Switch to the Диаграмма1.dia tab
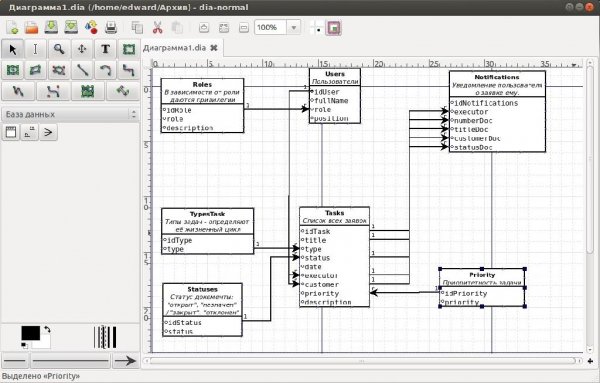The width and height of the screenshot is (600, 383). point(174,48)
